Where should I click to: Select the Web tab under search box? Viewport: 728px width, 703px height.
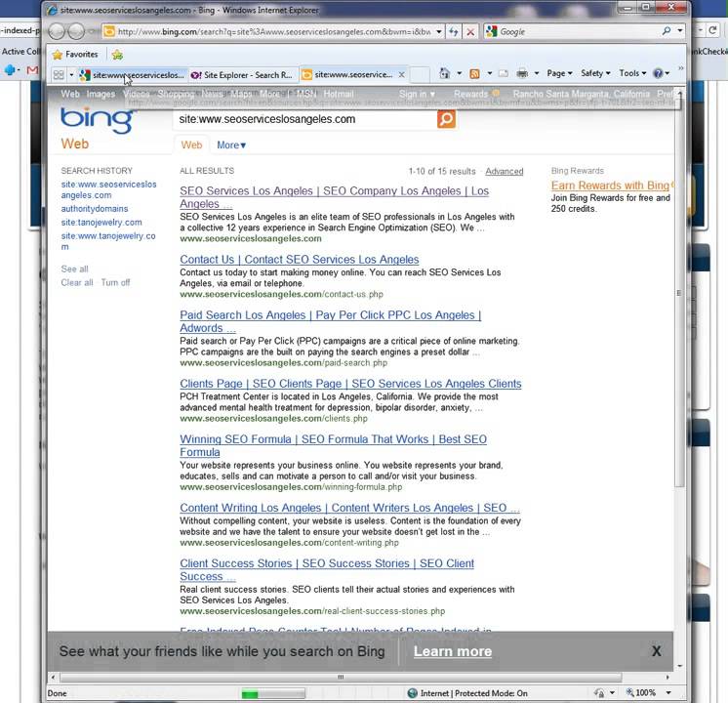coord(191,145)
